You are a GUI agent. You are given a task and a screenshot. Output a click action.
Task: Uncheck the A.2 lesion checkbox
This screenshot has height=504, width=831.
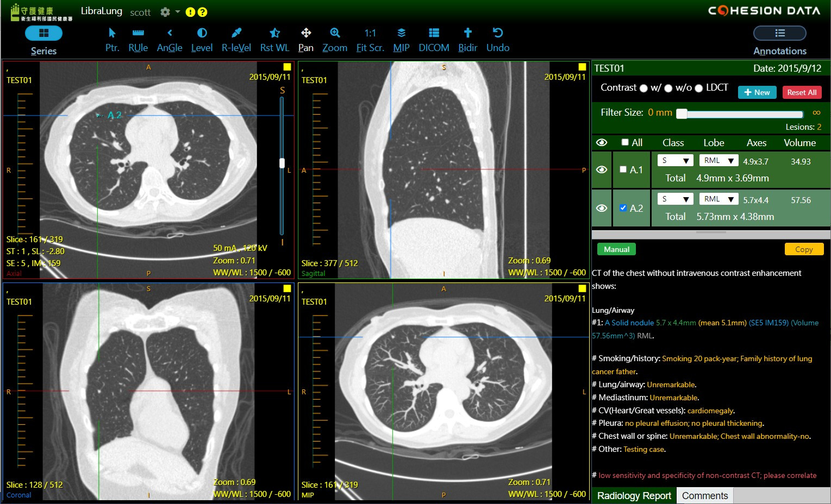(x=623, y=207)
